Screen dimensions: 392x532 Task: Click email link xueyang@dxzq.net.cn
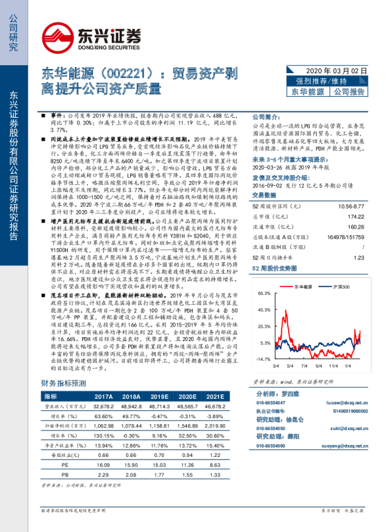345,446
